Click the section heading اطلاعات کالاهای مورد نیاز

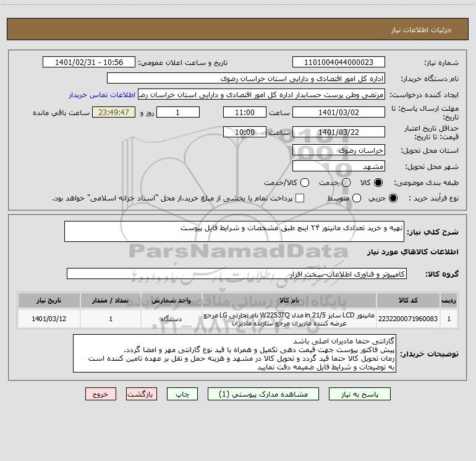(x=413, y=252)
